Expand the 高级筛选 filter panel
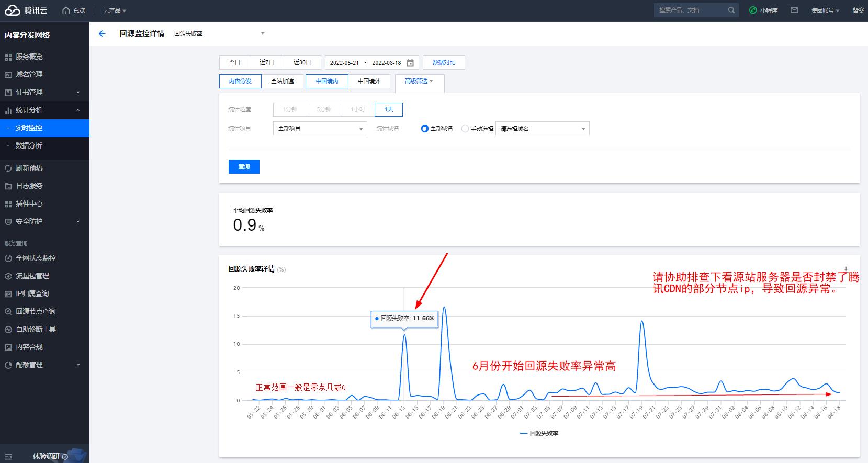Screen dimensions: 868x463 pyautogui.click(x=419, y=81)
